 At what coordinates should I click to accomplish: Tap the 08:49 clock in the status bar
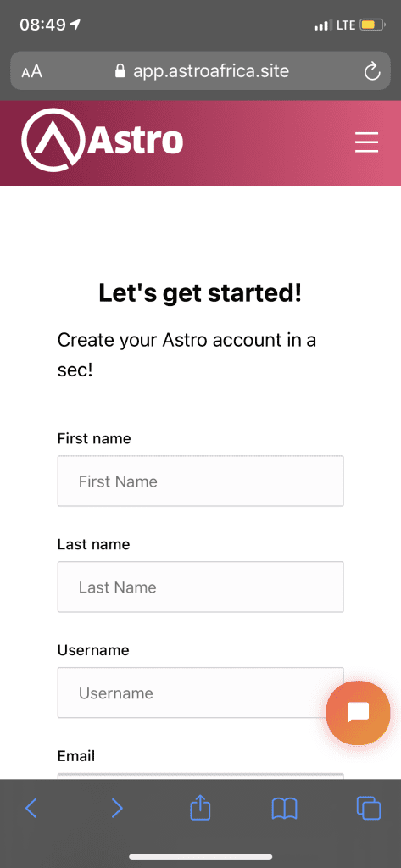pos(42,25)
